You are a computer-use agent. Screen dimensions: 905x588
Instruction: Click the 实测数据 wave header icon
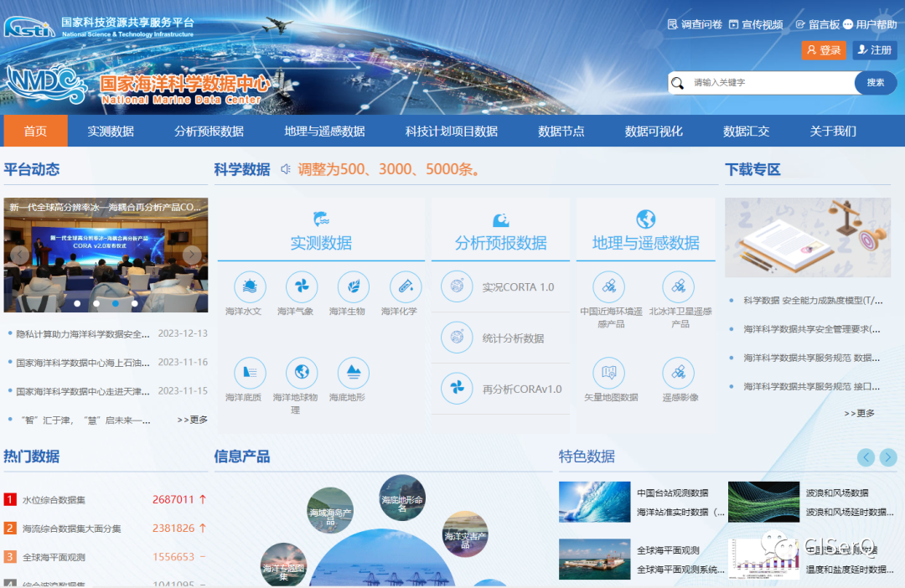[x=321, y=219]
